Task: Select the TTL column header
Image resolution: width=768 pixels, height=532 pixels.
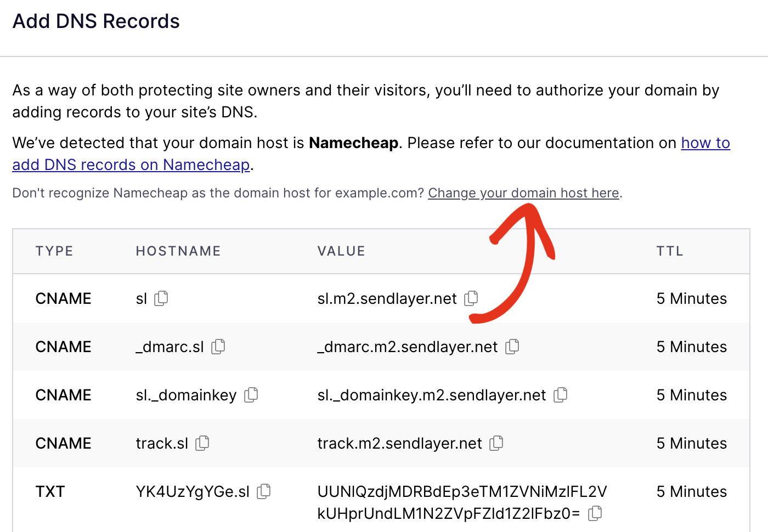Action: (670, 251)
